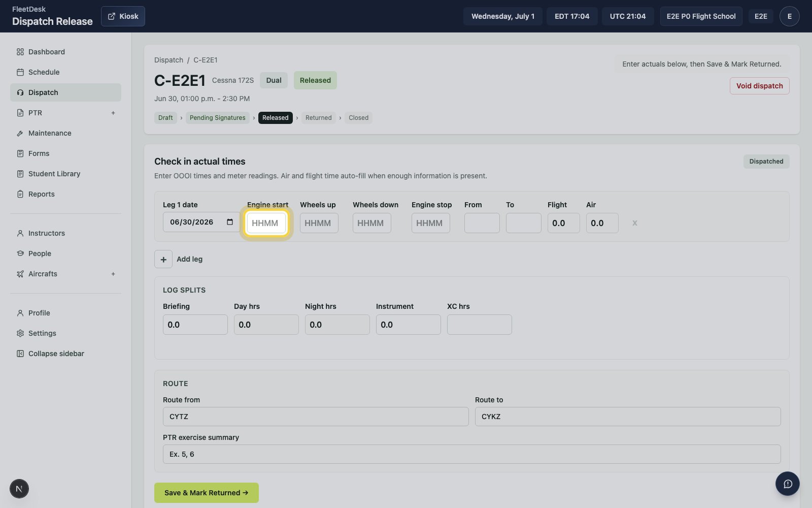812x508 pixels.
Task: Click Route to field containing CYKZ
Action: [628, 417]
